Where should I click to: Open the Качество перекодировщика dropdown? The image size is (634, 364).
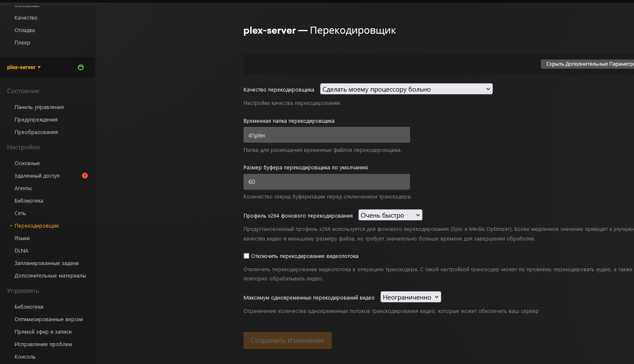click(x=406, y=89)
